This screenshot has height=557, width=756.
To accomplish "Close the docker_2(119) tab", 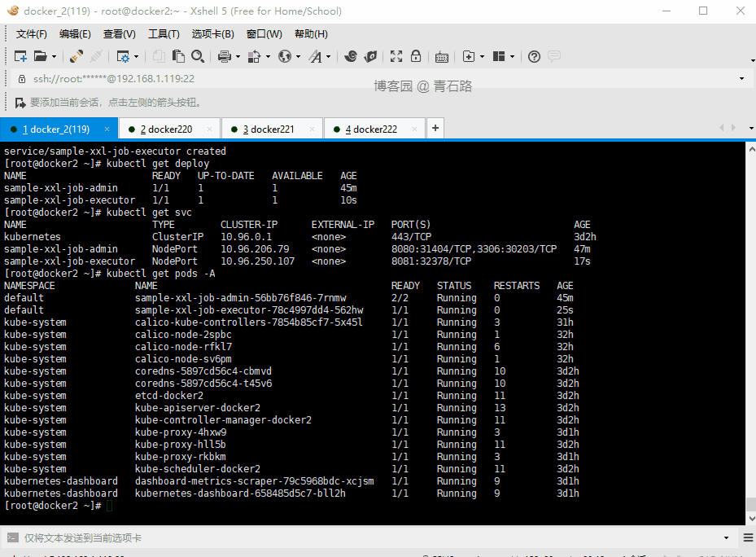I will (x=107, y=129).
